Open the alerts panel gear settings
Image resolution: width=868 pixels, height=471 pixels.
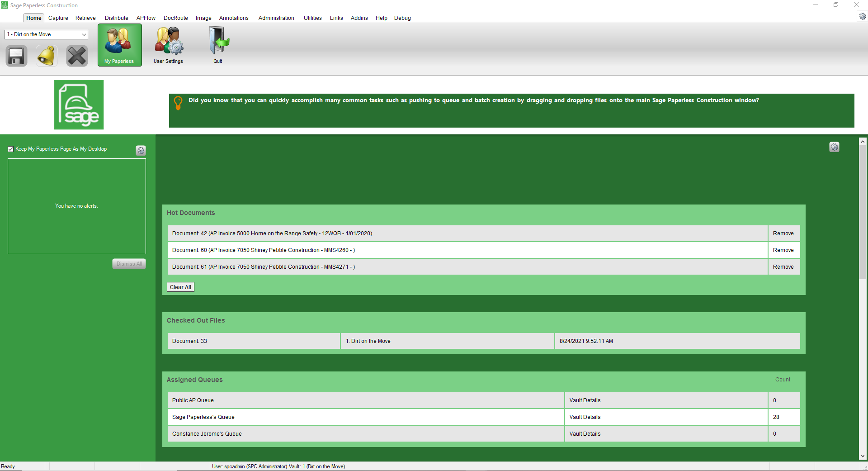click(141, 150)
